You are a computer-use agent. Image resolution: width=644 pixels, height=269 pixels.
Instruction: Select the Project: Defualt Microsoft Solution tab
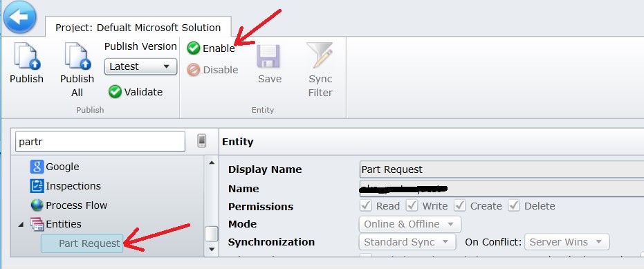point(138,28)
